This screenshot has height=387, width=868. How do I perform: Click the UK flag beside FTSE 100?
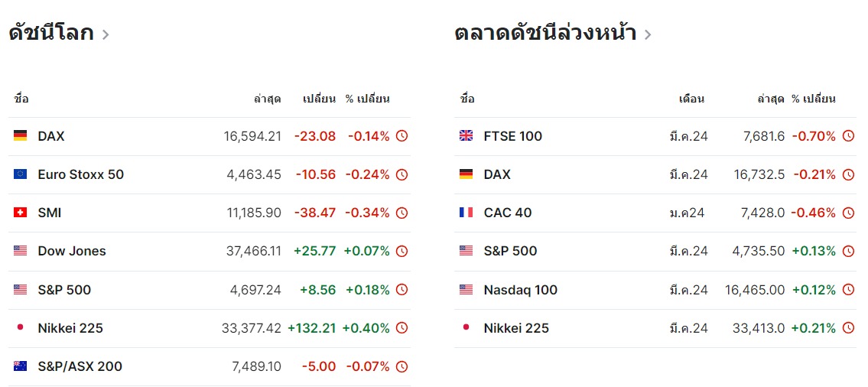pos(466,135)
